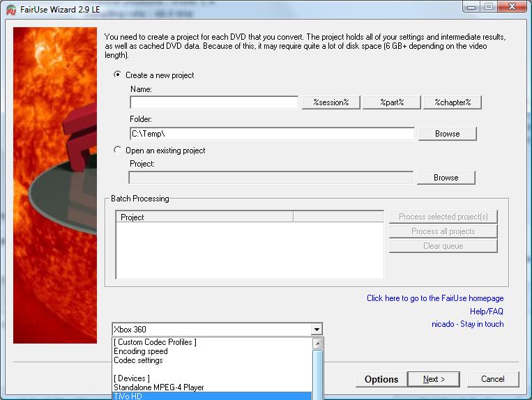Screen dimensions: 532x400
Task: Choose Standalone MPEG-4 Player from list
Action: pyautogui.click(x=212, y=387)
